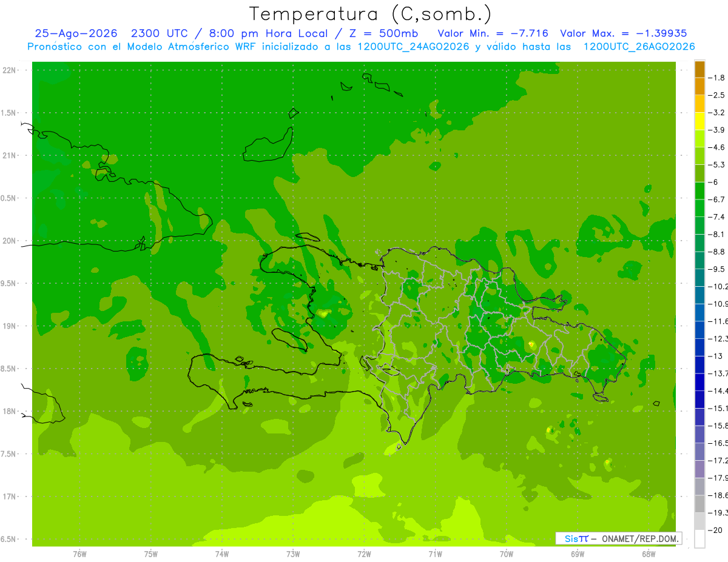
Task: Click the '2300 UTC' time label
Action: coord(160,33)
